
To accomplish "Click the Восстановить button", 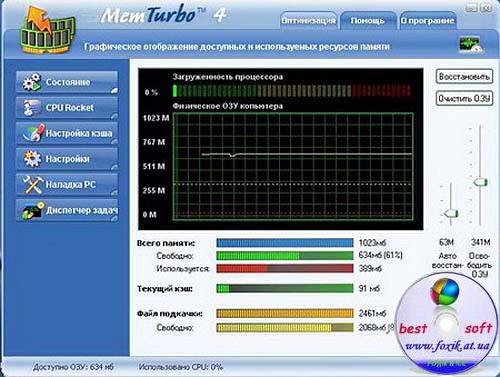I will tap(464, 77).
